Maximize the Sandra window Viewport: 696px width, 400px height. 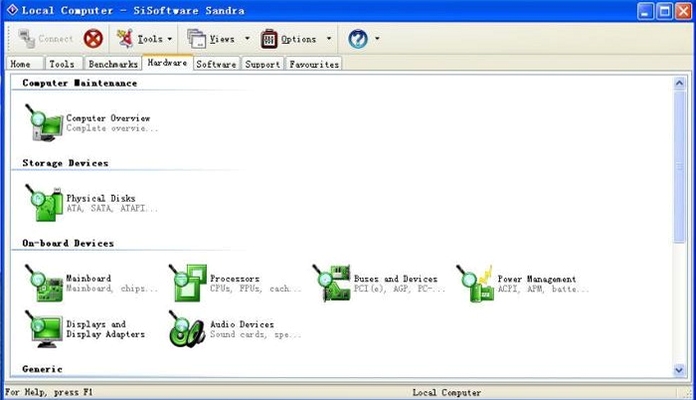[x=664, y=11]
